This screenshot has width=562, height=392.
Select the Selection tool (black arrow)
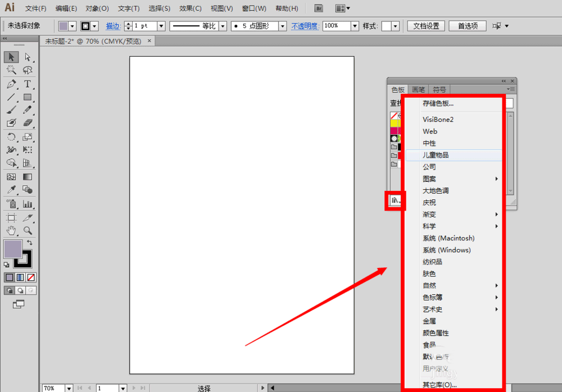coord(11,57)
